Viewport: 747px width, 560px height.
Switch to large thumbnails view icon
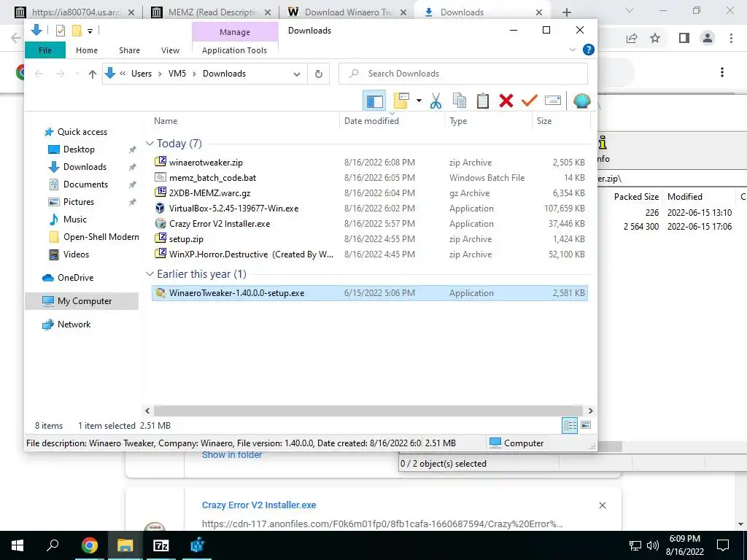tap(586, 425)
